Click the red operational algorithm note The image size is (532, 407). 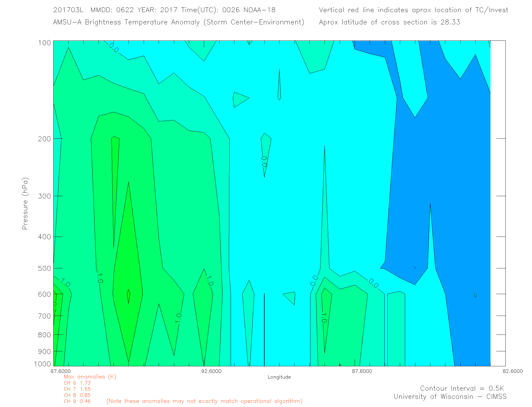pyautogui.click(x=204, y=401)
